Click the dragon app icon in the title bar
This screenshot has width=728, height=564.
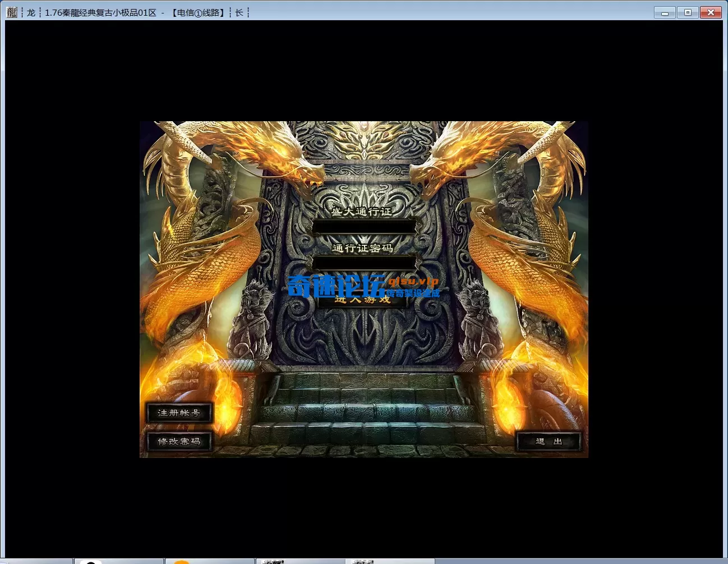tap(12, 12)
